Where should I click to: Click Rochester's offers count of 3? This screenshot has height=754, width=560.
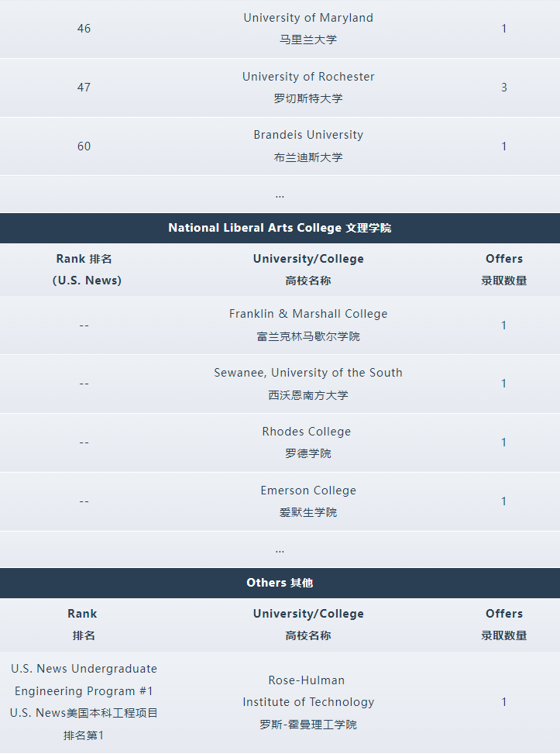[x=504, y=88]
